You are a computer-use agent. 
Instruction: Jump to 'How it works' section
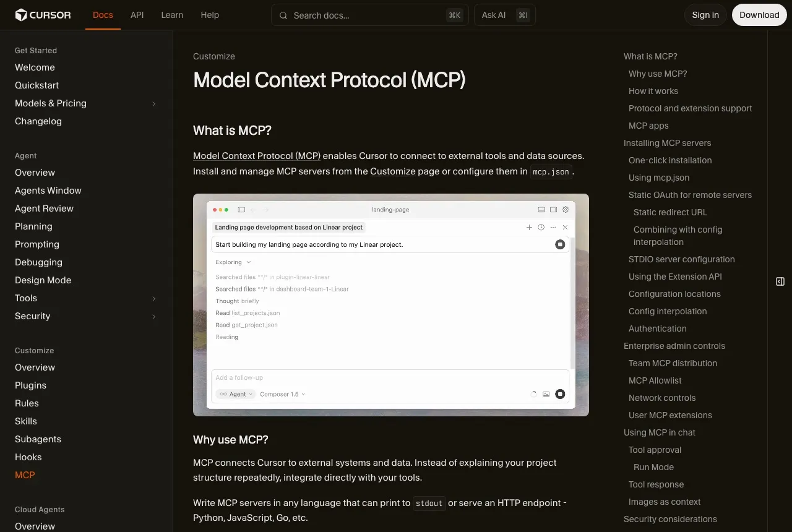pos(653,91)
